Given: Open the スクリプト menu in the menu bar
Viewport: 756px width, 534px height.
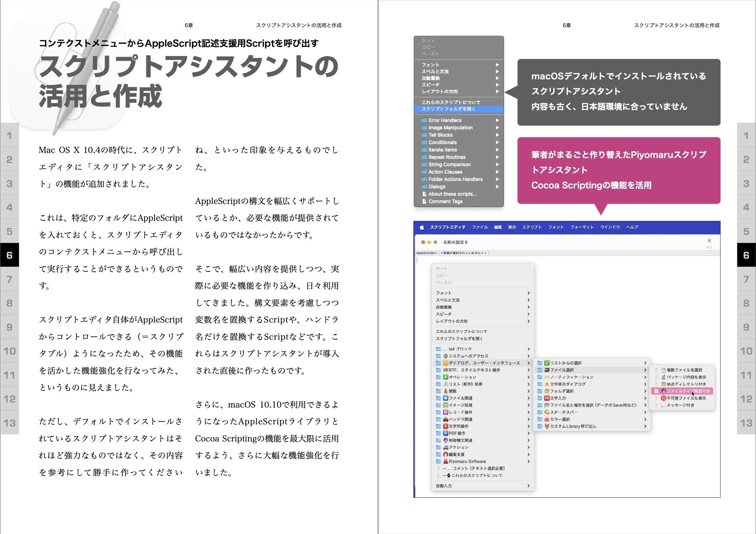Looking at the screenshot, I should (x=531, y=227).
